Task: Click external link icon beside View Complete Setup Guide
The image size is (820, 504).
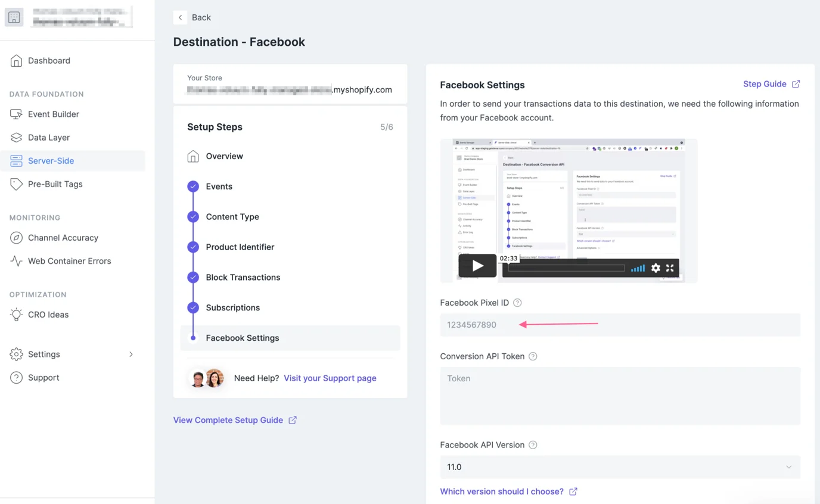Action: [293, 420]
